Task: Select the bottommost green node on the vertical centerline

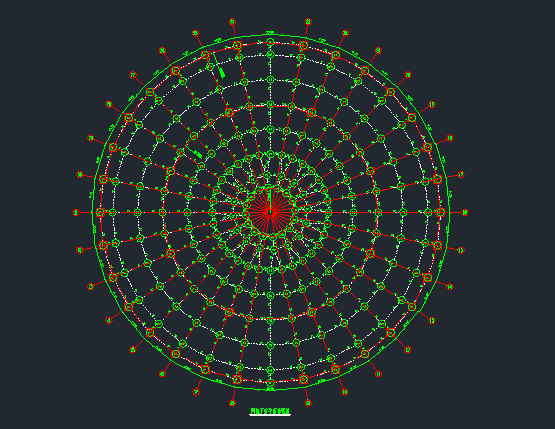Action: [270, 382]
